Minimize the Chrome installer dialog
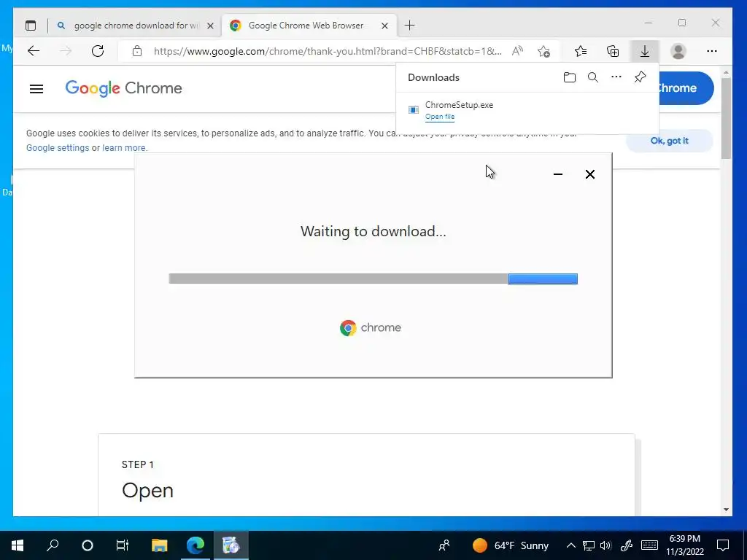747x560 pixels. pyautogui.click(x=558, y=174)
